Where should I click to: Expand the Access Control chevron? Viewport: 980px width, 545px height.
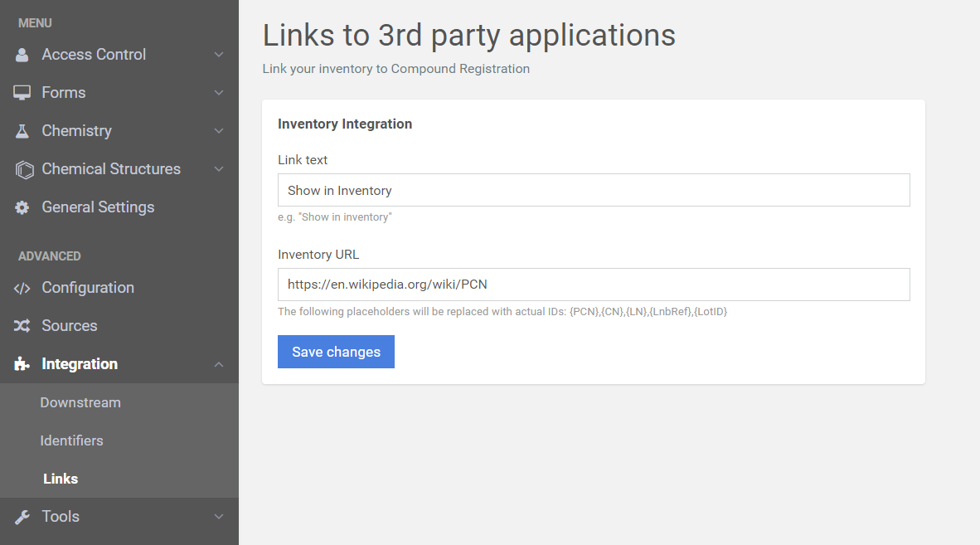(219, 55)
